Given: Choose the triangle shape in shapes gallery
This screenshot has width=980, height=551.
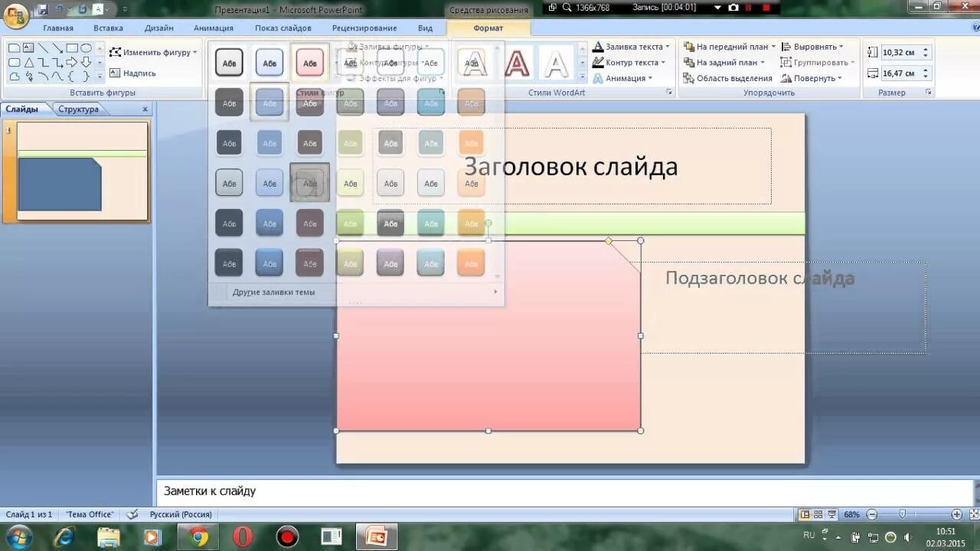Looking at the screenshot, I should pos(28,62).
